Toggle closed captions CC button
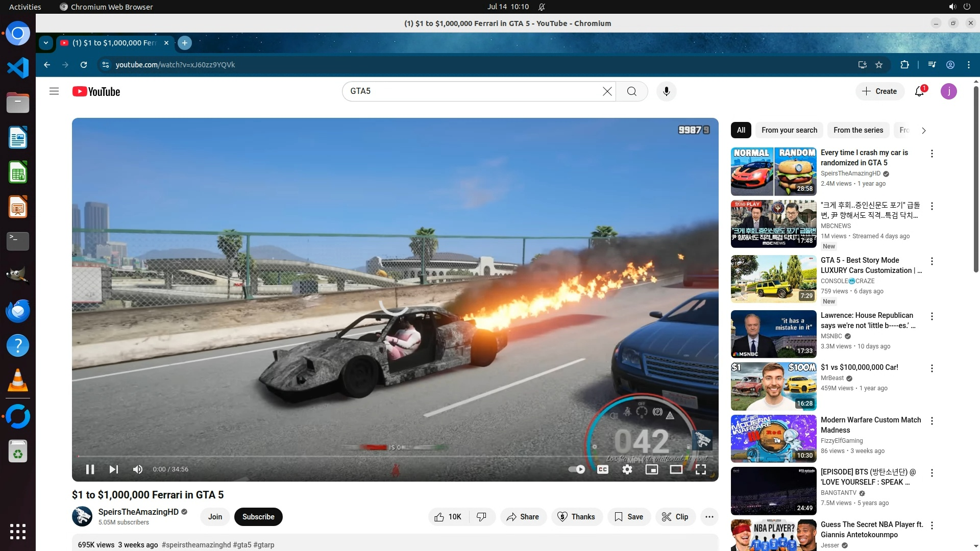This screenshot has height=551, width=980. click(602, 469)
